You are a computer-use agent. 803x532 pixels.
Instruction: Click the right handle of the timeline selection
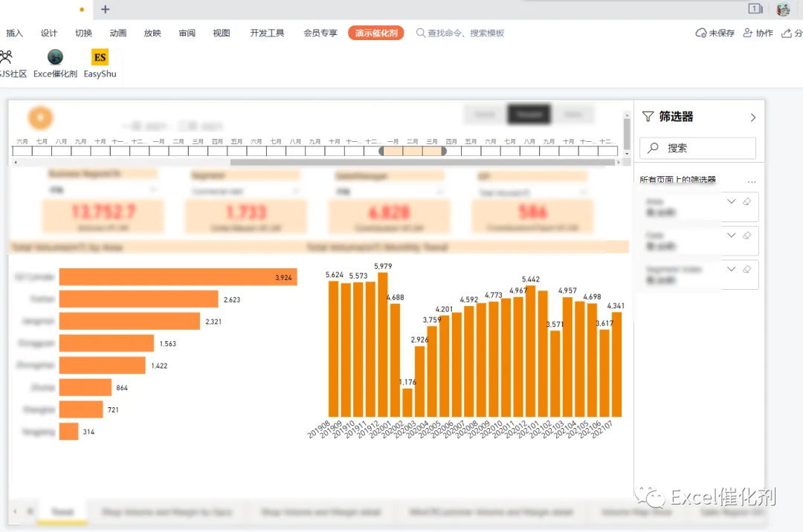(x=444, y=151)
